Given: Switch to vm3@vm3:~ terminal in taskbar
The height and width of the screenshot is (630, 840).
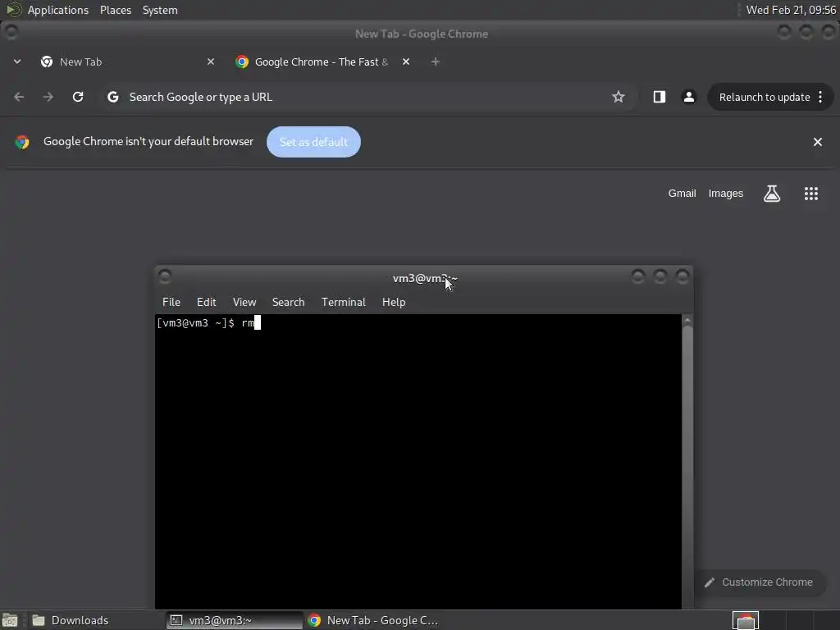Looking at the screenshot, I should [x=234, y=620].
